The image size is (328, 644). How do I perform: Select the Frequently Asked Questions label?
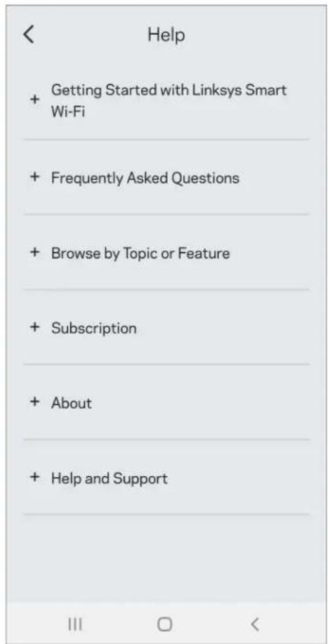click(x=145, y=178)
